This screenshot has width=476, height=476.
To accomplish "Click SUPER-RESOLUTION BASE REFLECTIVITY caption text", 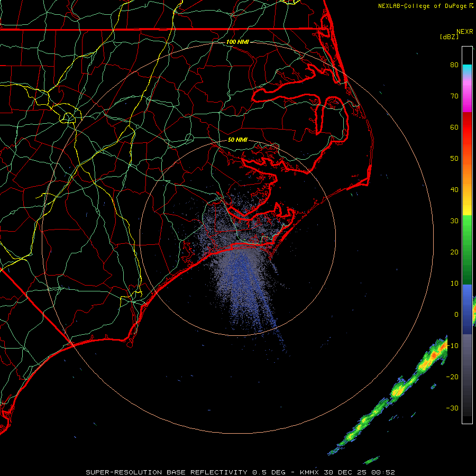I will pos(167,472).
